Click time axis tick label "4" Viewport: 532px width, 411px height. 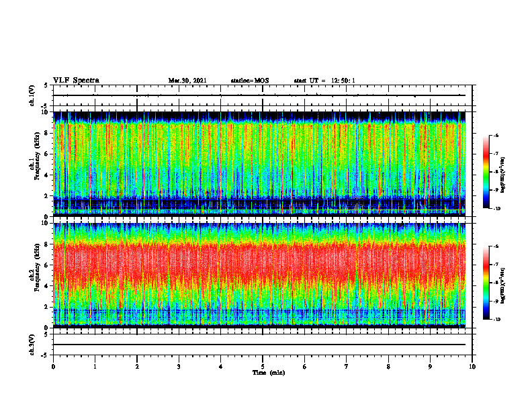click(221, 367)
